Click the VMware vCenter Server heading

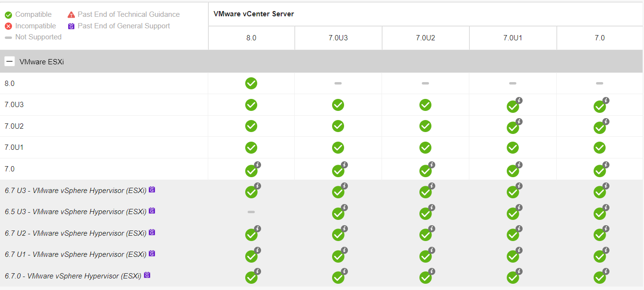click(253, 14)
